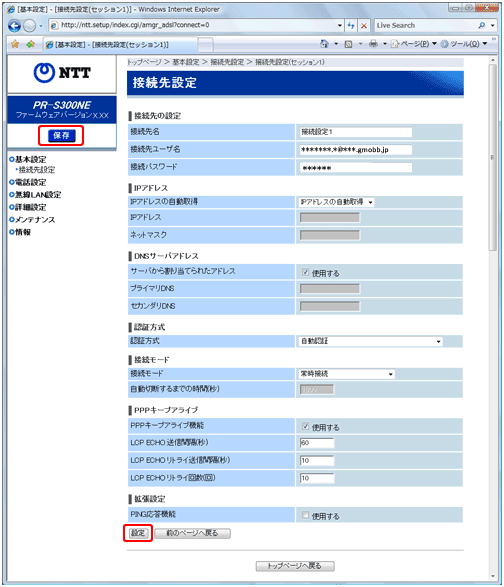This screenshot has width=504, height=587.
Task: Open the メンテナンス menu item
Action: (x=33, y=220)
